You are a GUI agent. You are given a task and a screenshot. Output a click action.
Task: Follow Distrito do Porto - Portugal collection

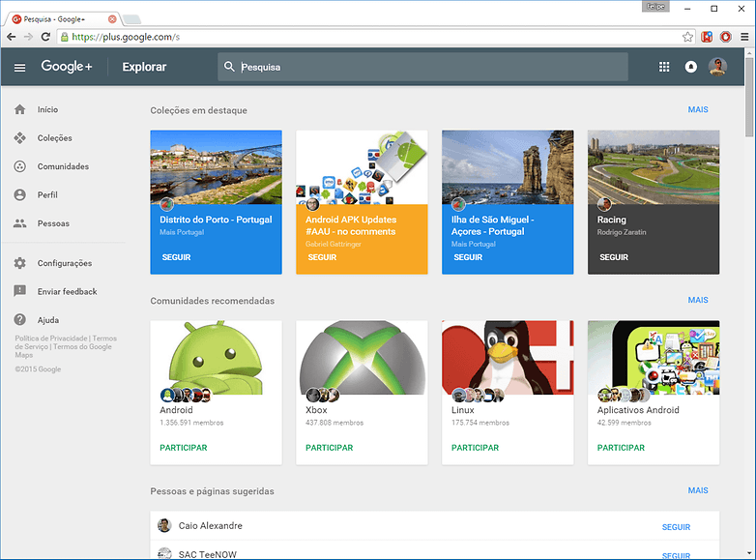[x=176, y=257]
